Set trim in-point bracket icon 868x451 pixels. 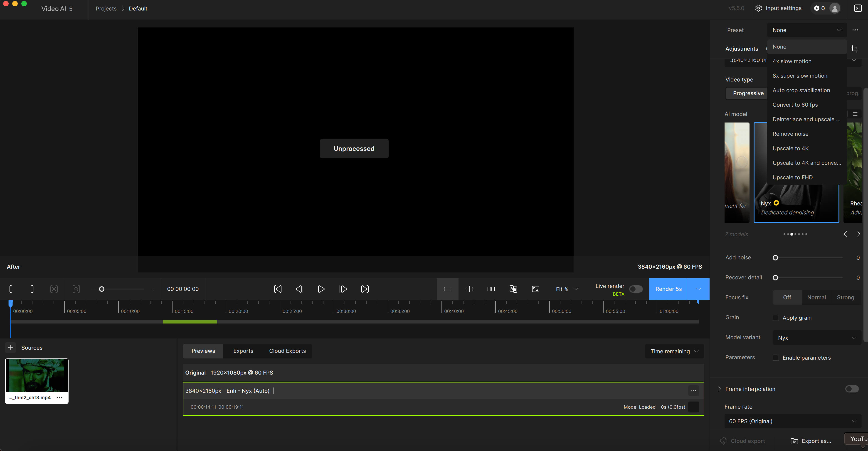[x=10, y=289]
